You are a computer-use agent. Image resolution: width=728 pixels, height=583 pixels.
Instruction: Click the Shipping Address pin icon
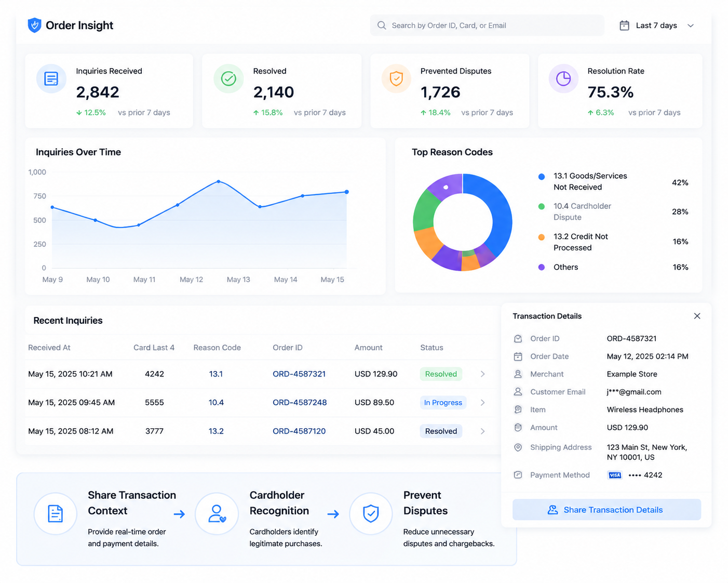pos(518,447)
